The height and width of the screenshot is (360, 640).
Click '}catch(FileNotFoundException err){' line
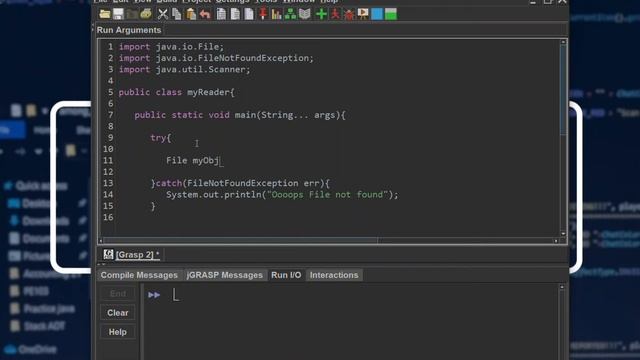(x=240, y=183)
